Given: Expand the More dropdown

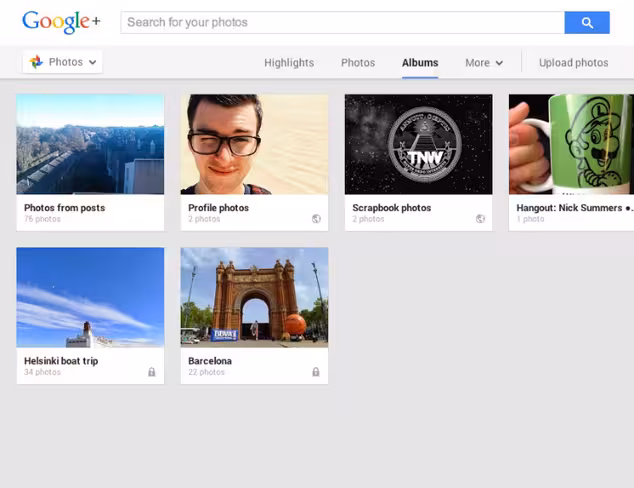Looking at the screenshot, I should click(x=484, y=63).
